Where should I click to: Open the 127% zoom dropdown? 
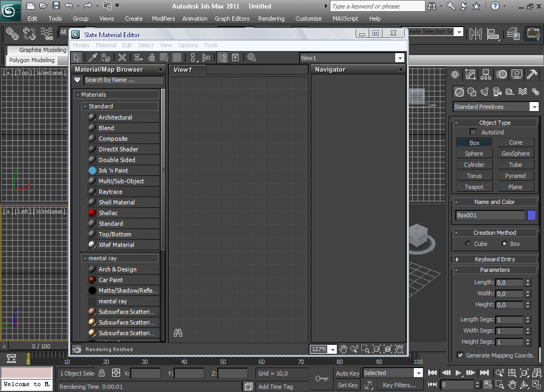[333, 350]
